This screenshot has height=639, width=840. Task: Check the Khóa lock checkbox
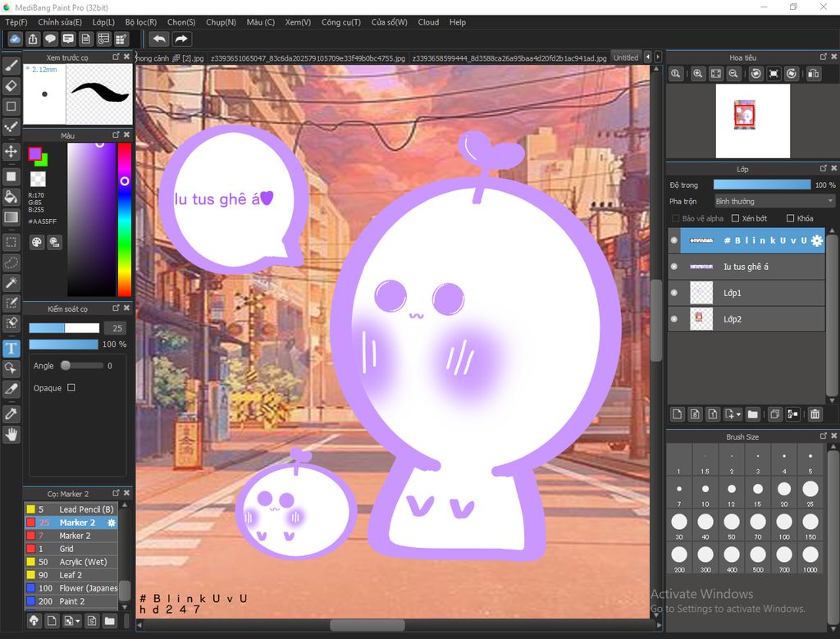coord(790,218)
